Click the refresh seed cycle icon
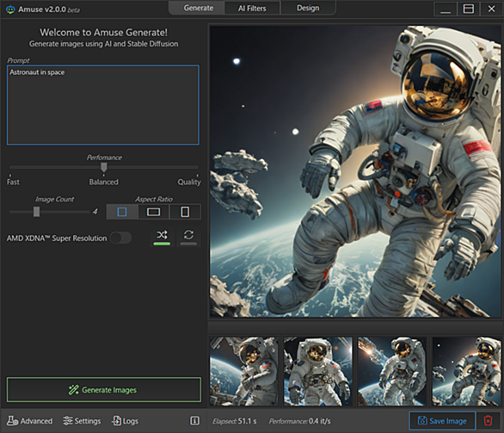 click(188, 235)
